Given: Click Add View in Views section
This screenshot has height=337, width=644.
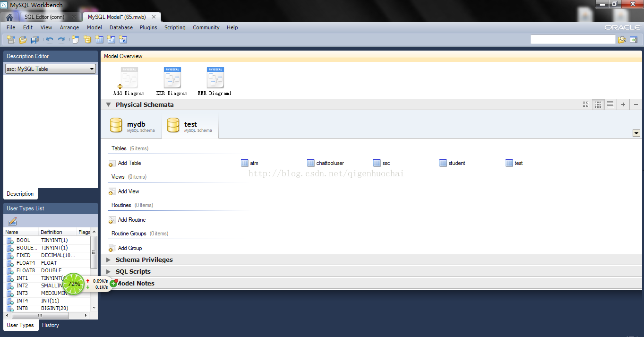Looking at the screenshot, I should tap(124, 191).
